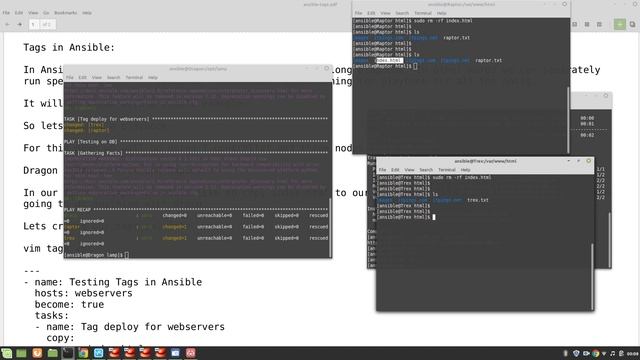Click the rightmost PDF toolbar icon
Viewport: 640px width, 360px height.
tap(632, 24)
